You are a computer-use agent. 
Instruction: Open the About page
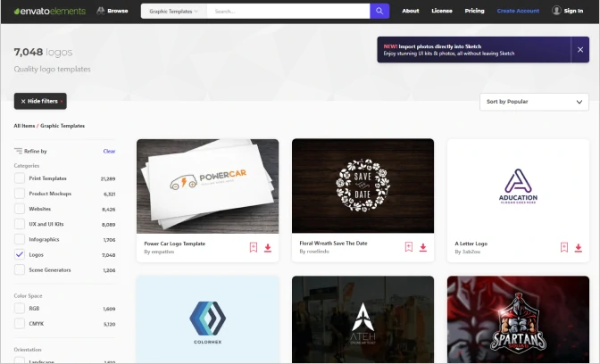click(410, 11)
